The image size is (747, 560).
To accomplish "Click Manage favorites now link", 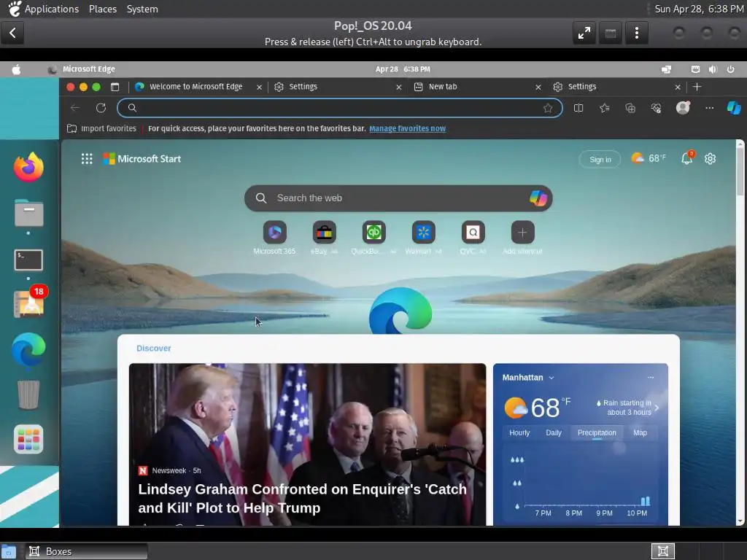I will (407, 128).
